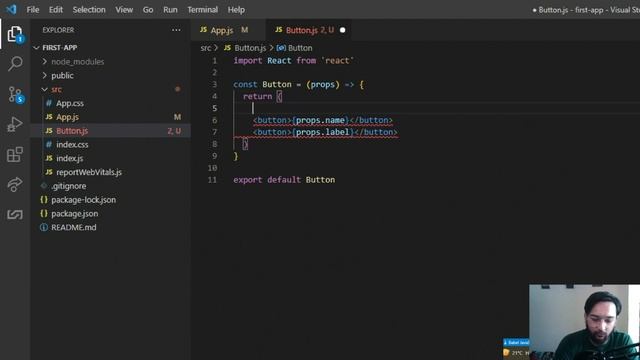
Task: Click the 'const Button' declaration line
Action: tap(298, 84)
